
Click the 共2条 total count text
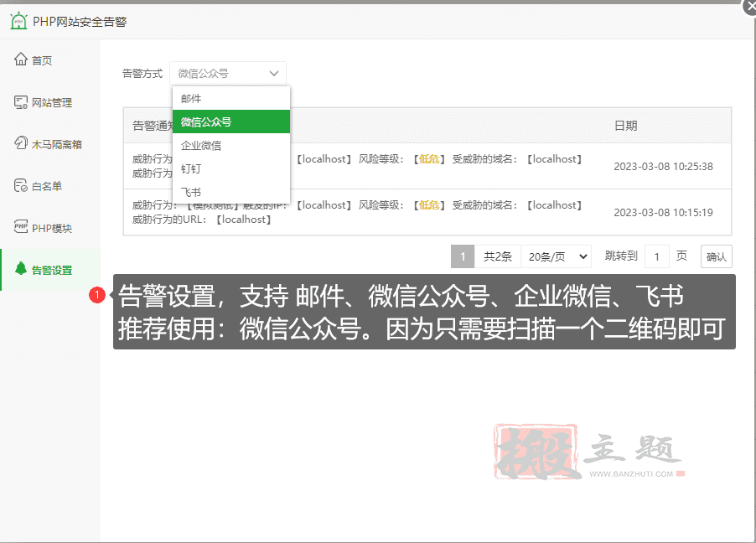point(498,256)
